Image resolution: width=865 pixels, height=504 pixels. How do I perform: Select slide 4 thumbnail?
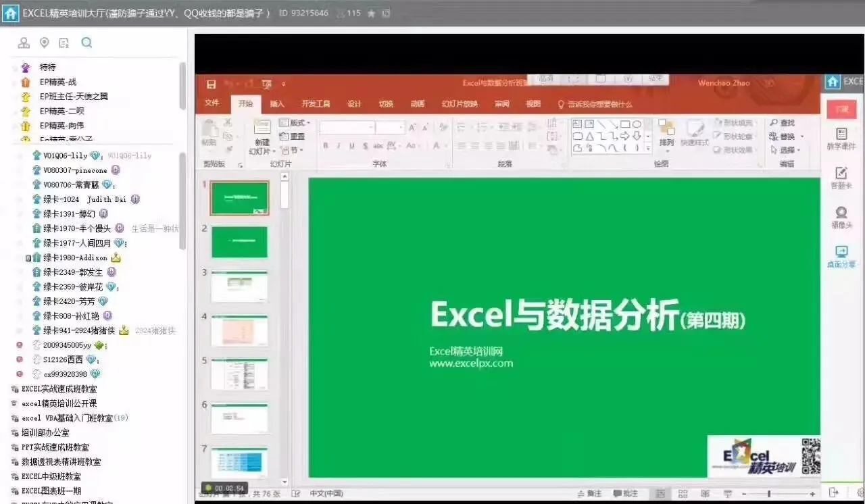[239, 330]
